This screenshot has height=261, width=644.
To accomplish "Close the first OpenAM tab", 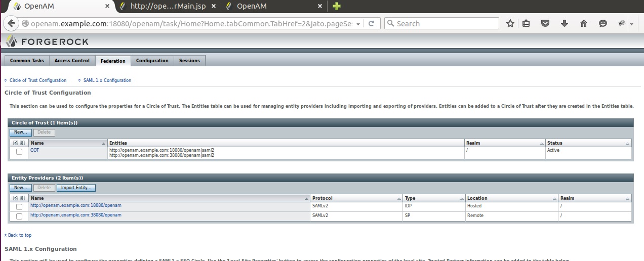I will point(107,6).
